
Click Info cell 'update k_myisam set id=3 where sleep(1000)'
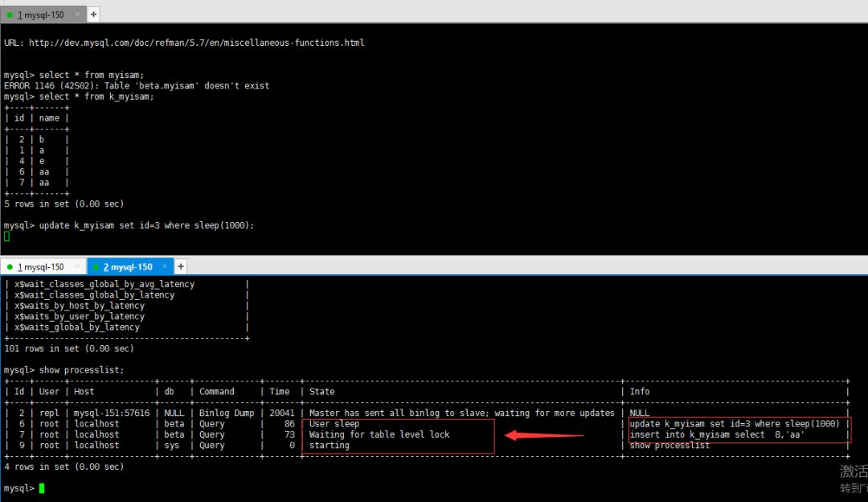735,424
